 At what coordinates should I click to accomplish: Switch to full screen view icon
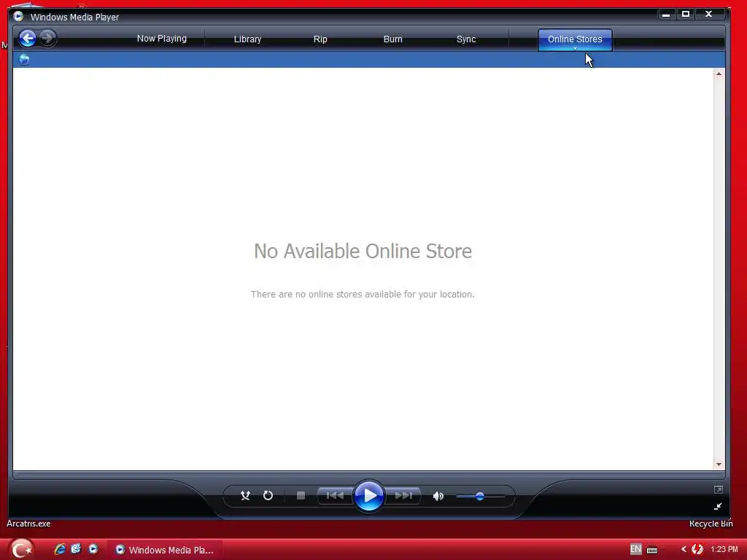pyautogui.click(x=719, y=489)
